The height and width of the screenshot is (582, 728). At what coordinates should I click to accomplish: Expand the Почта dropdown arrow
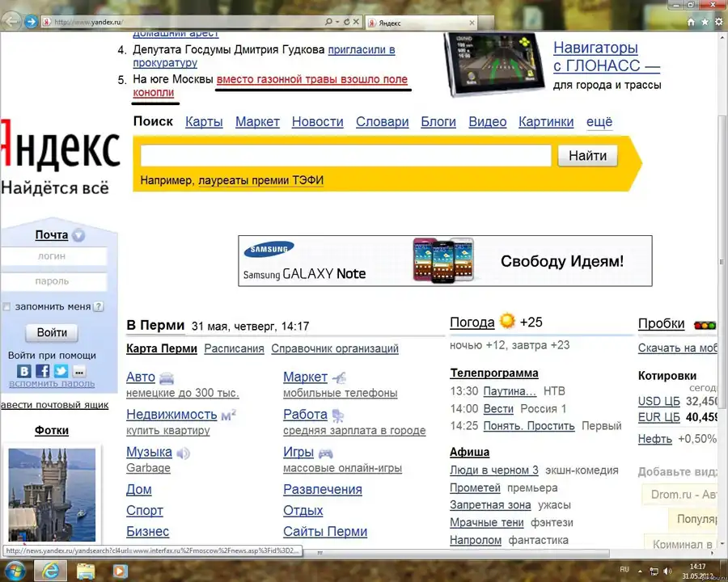[x=78, y=236]
